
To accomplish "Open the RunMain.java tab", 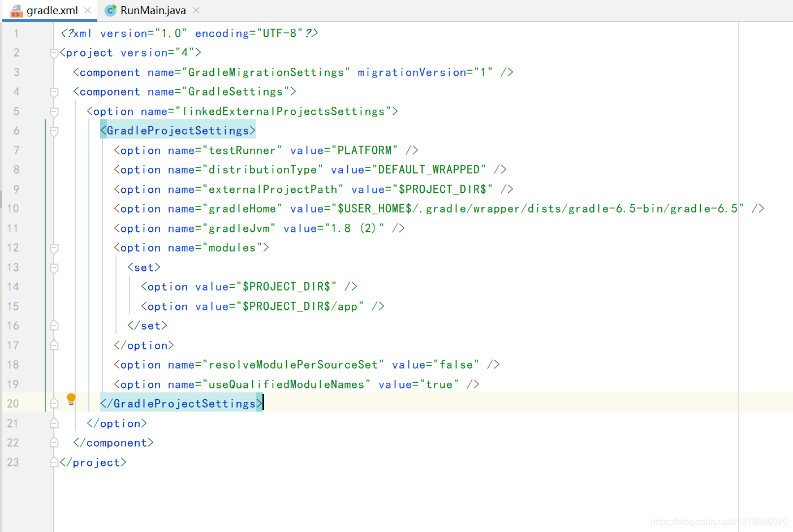I will [153, 10].
